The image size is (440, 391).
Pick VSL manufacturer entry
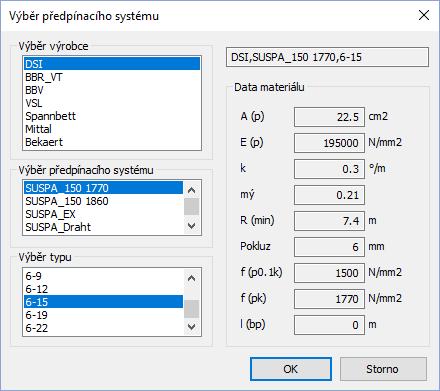coord(112,103)
